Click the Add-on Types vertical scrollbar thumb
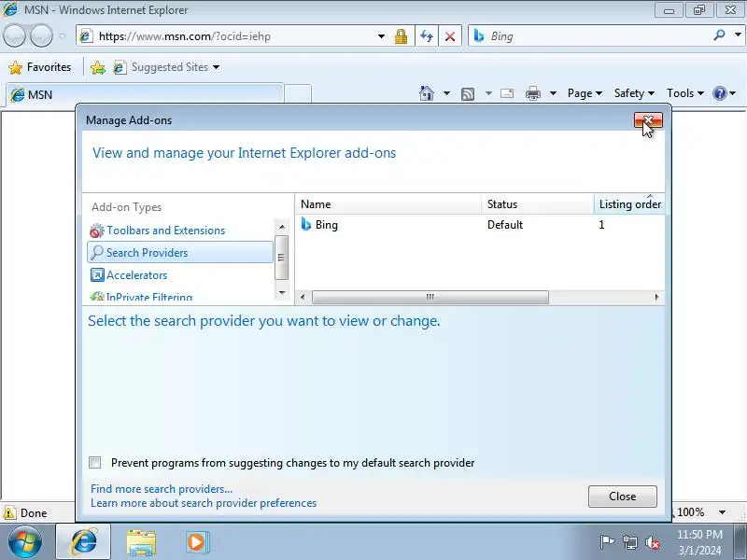The width and height of the screenshot is (747, 560). coord(282,258)
